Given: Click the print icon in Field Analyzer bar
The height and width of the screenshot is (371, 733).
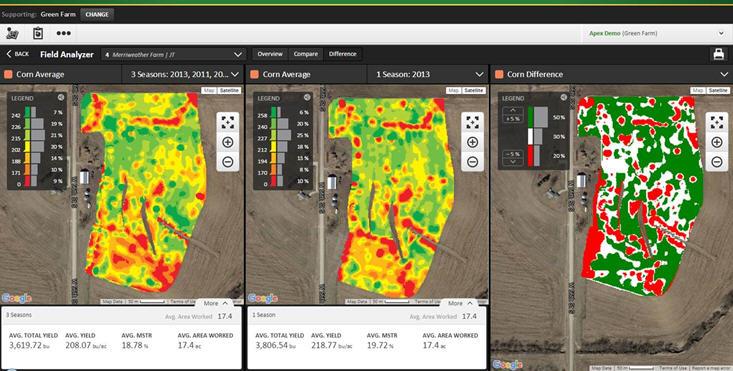Looking at the screenshot, I should [718, 54].
